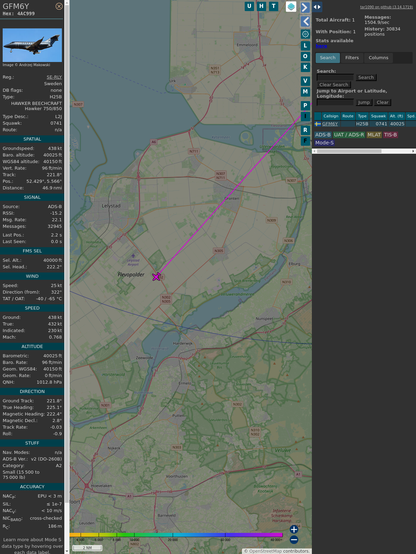Screen dimensions: 416x554
Task: Click the sidebar width toggle arrows
Action: 317,7
